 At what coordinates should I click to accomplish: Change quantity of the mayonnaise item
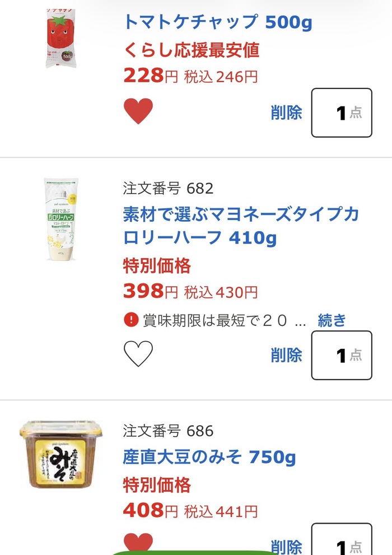(342, 356)
